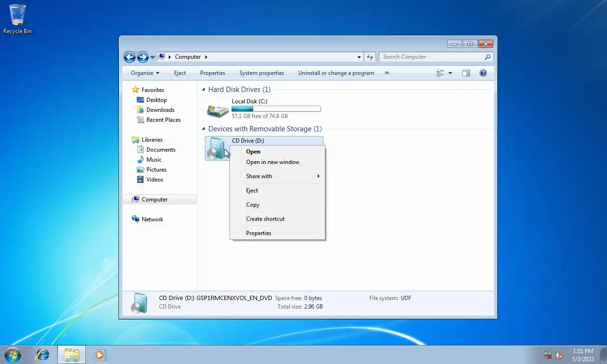Click 57.1 GB free of 74.8 GB text

point(259,116)
